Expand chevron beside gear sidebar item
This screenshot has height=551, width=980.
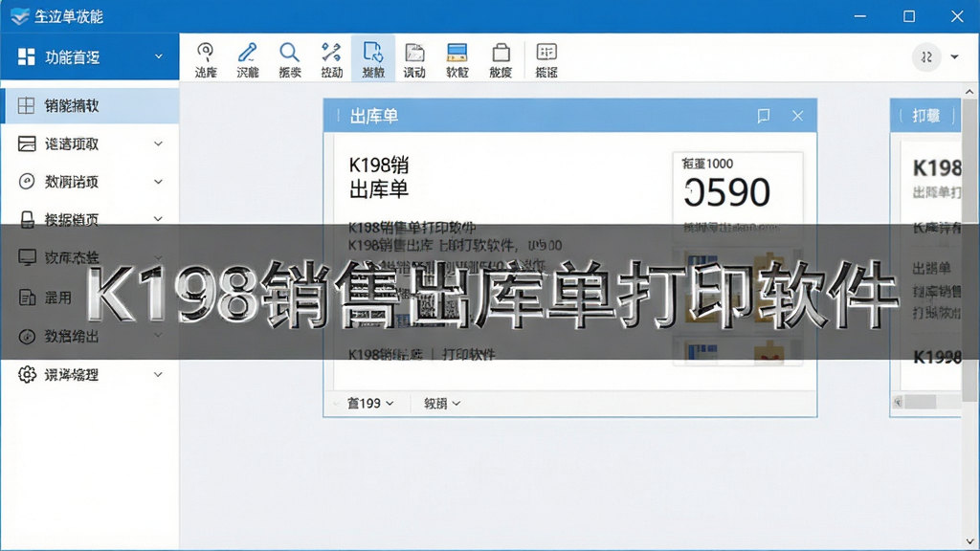coord(159,375)
